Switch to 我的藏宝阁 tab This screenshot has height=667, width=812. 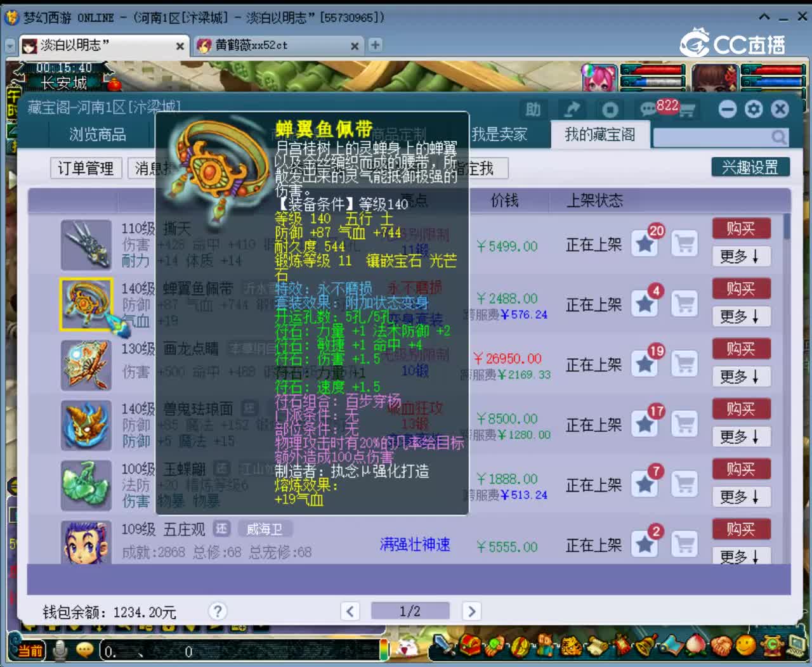pos(599,134)
